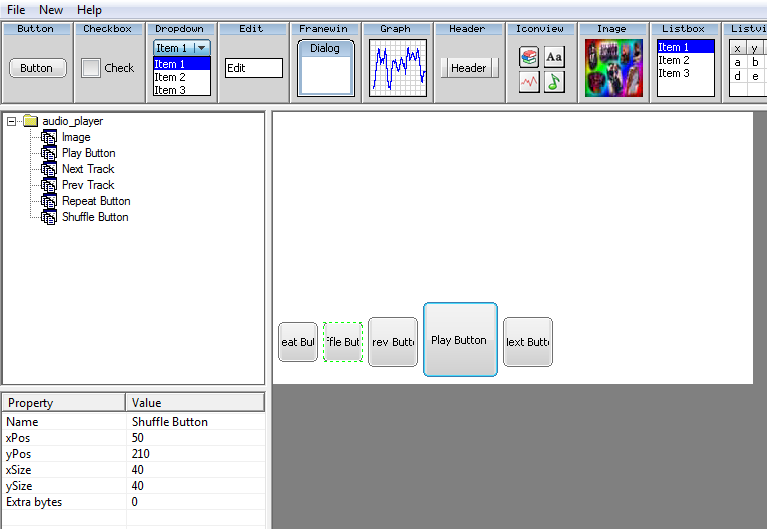Click the Edit text box widget
Screen dimensions: 767x529
coord(253,68)
